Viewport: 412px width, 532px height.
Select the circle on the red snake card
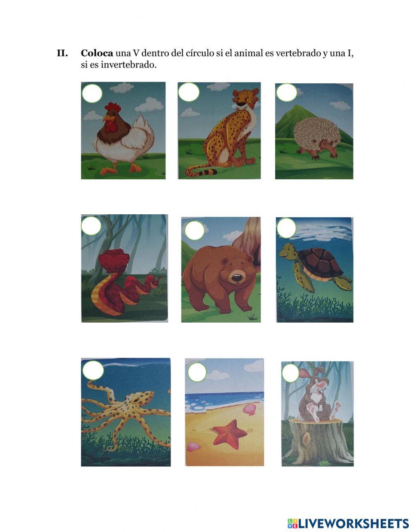[91, 226]
